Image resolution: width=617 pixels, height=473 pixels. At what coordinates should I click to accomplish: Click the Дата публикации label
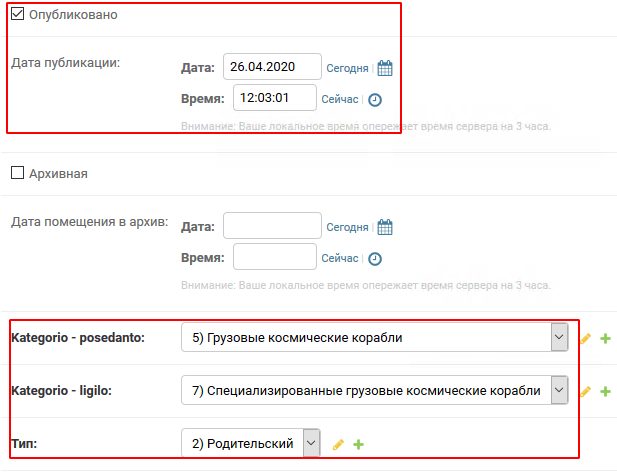coord(65,63)
